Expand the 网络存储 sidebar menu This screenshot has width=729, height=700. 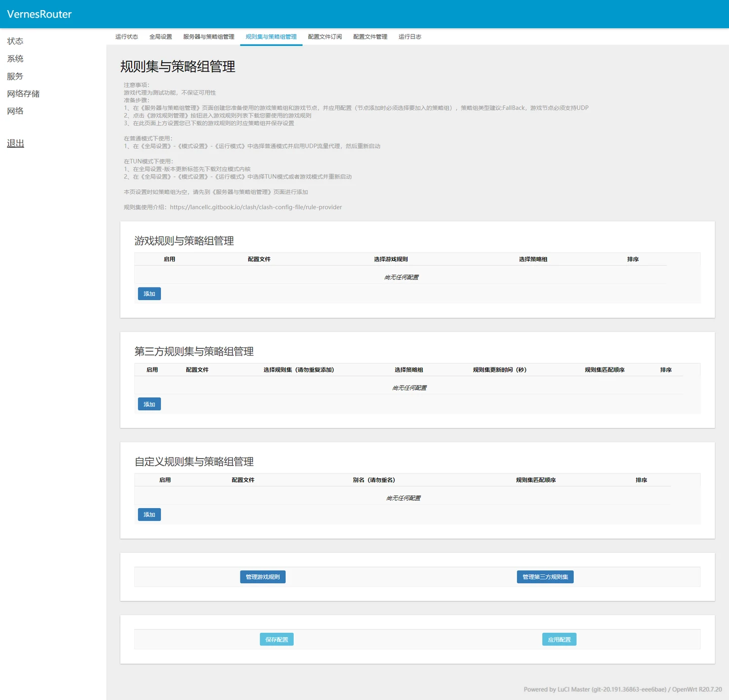click(x=23, y=94)
